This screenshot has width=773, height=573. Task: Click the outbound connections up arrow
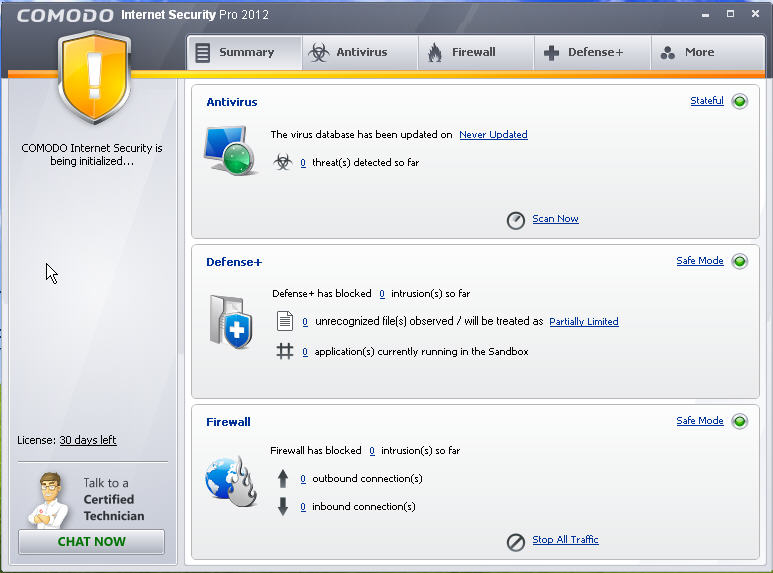pos(282,478)
